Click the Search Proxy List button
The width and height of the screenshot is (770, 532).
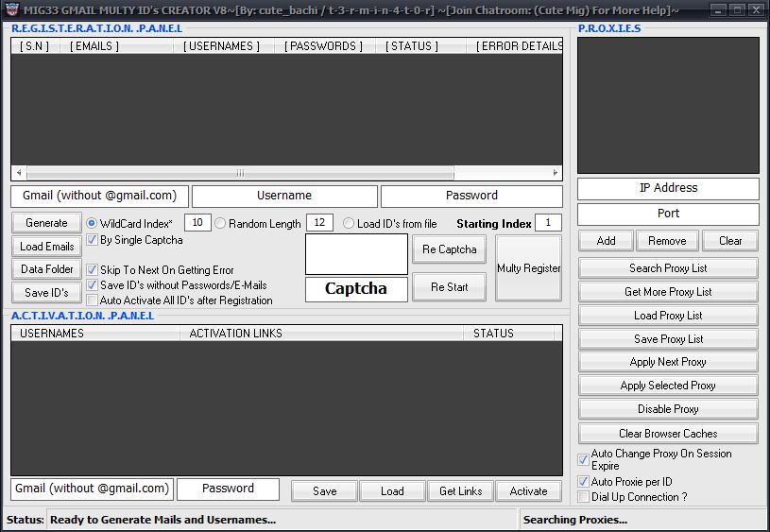[668, 268]
